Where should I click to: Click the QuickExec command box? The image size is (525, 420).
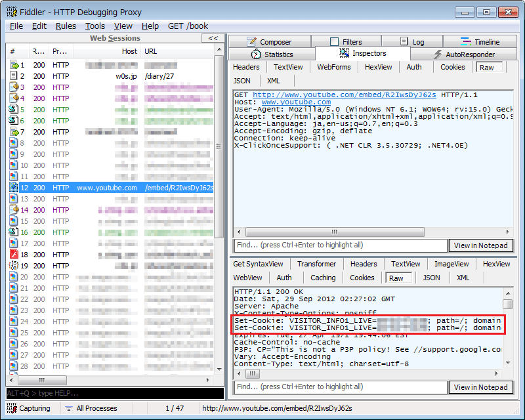[x=115, y=393]
